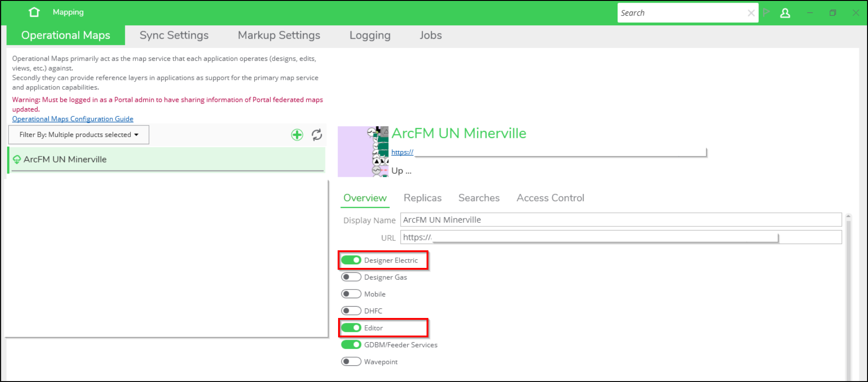Run search with the arrow icon
Screen dimensions: 868x382
click(766, 12)
